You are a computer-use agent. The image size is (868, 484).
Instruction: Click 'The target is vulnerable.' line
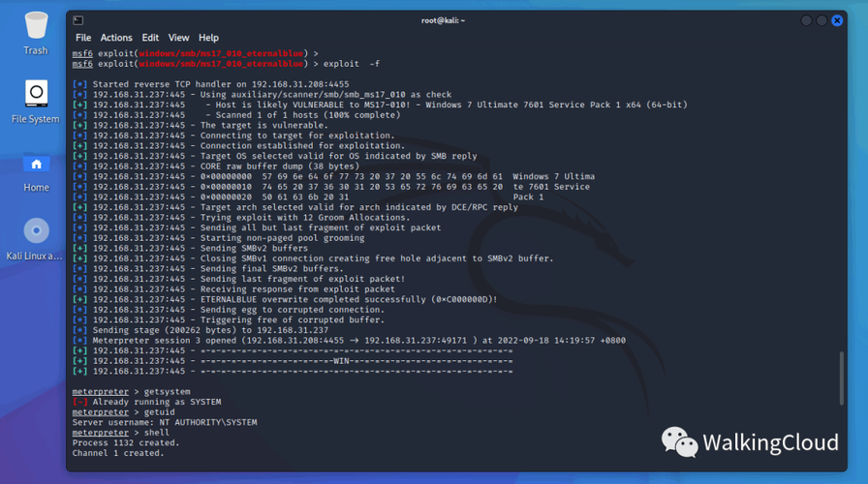click(201, 125)
